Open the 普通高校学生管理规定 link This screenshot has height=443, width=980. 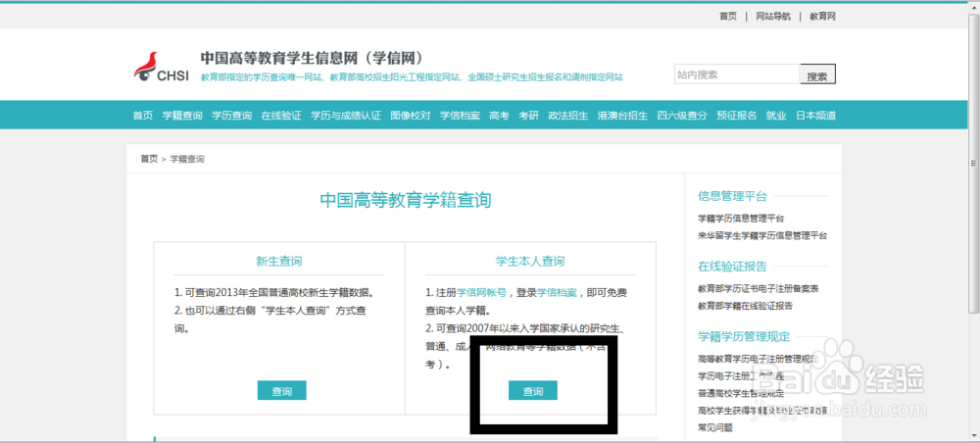pyautogui.click(x=741, y=394)
